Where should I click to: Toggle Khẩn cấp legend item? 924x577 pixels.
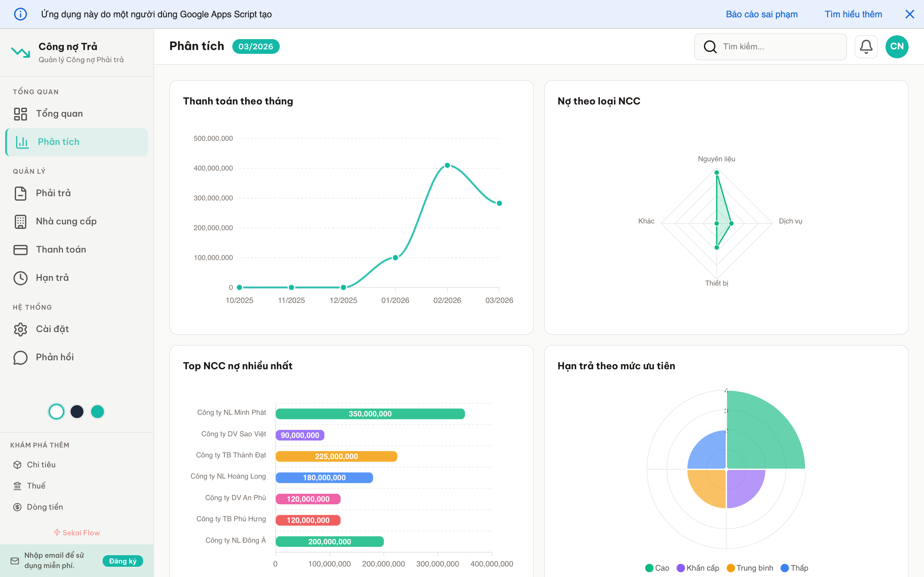697,568
